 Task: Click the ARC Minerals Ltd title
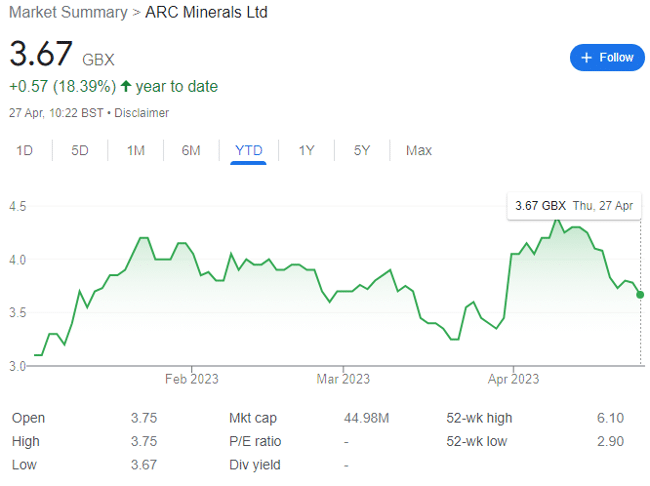pyautogui.click(x=206, y=12)
